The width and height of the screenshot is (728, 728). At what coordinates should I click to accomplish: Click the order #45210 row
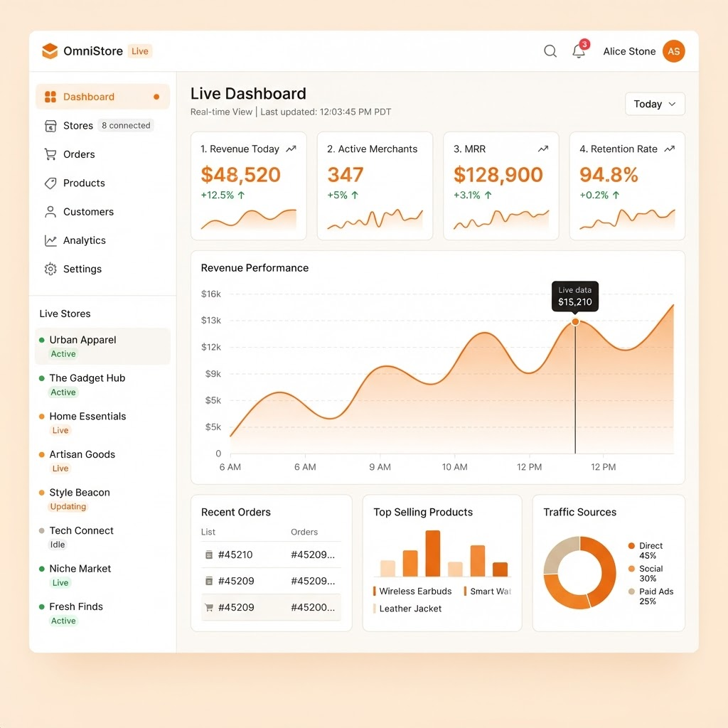271,555
